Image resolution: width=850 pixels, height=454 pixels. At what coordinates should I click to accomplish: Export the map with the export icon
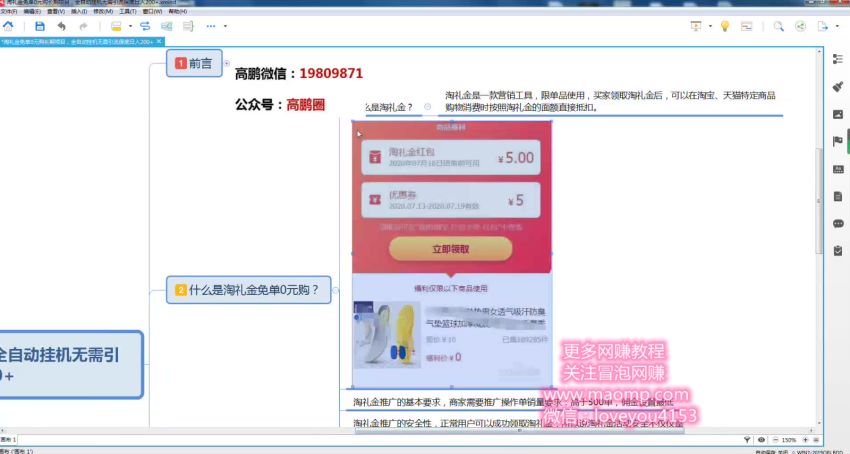point(823,26)
